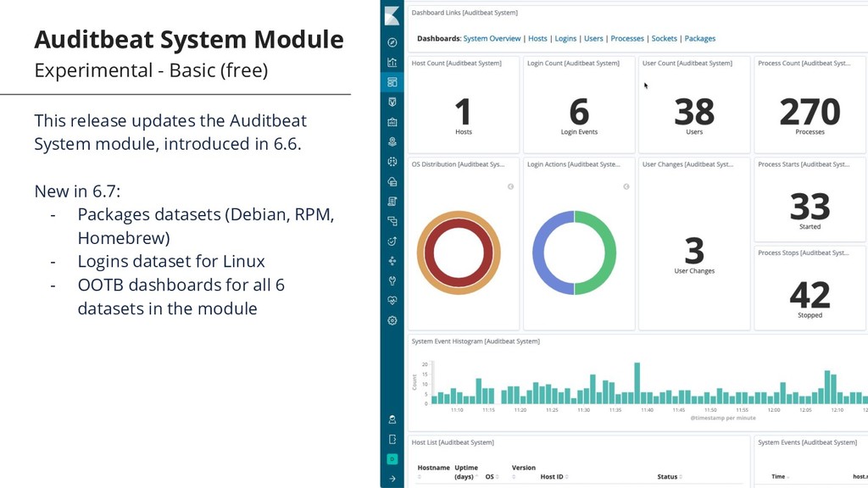Viewport: 868px width, 488px height.
Task: Open the Hosts dashboard link
Action: tap(537, 39)
